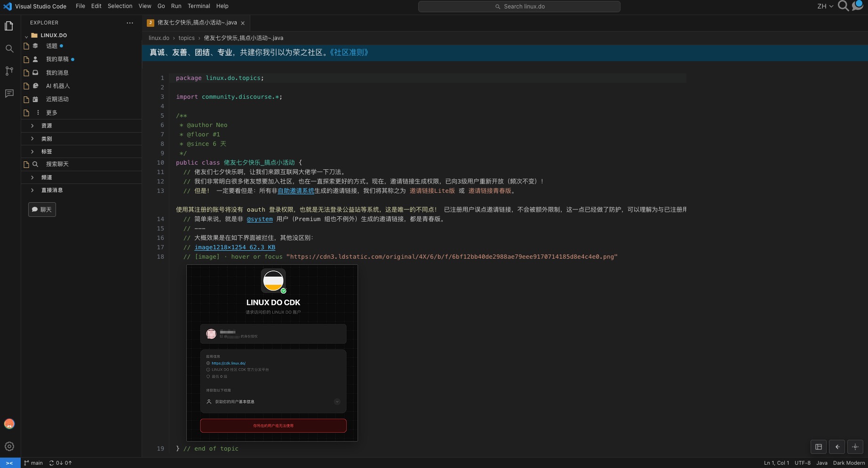Open the Help menu
This screenshot has width=868, height=468.
pos(222,6)
